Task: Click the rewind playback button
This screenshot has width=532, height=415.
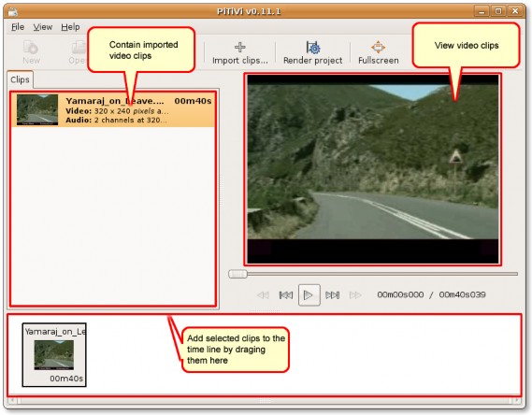Action: 263,295
